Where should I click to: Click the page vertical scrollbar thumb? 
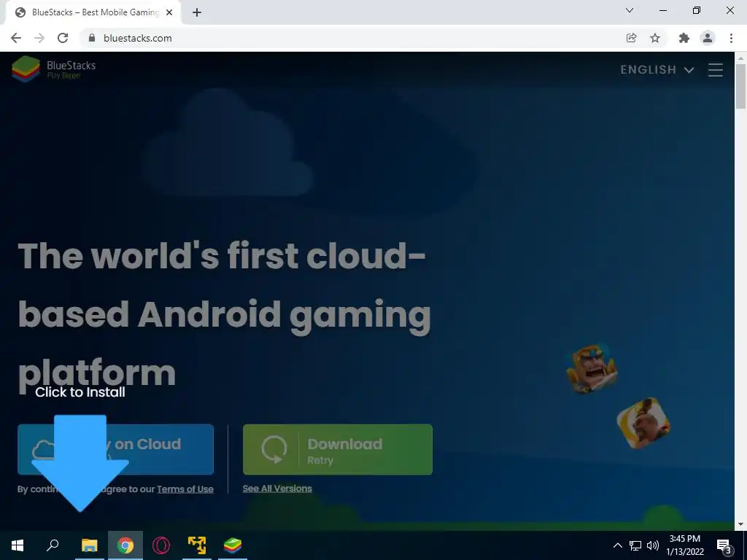[740, 86]
